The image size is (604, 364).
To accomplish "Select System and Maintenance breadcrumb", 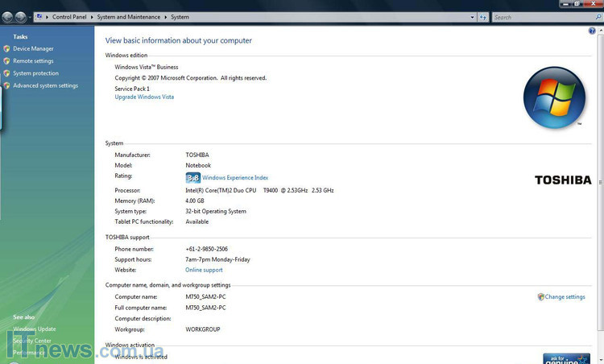I will point(129,16).
